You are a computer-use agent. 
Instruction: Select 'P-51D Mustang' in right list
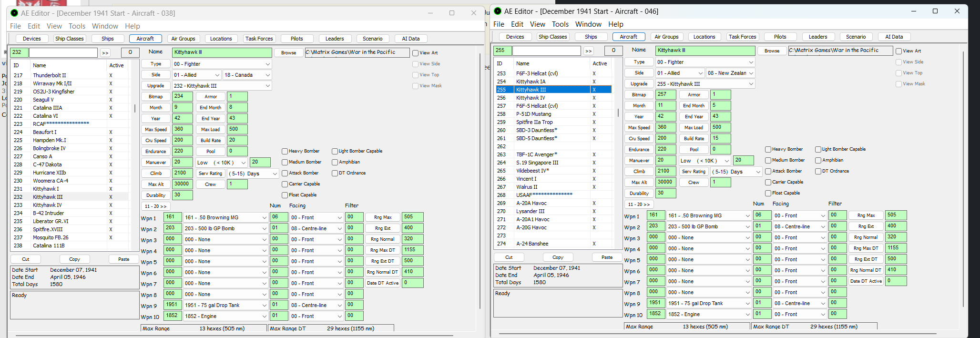point(553,114)
